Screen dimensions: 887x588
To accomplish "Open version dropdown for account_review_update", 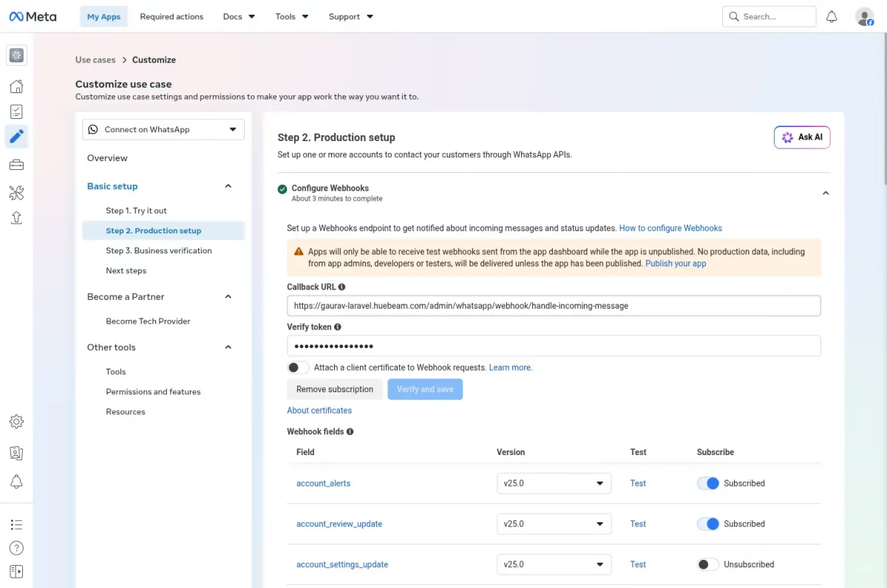I will pos(554,524).
